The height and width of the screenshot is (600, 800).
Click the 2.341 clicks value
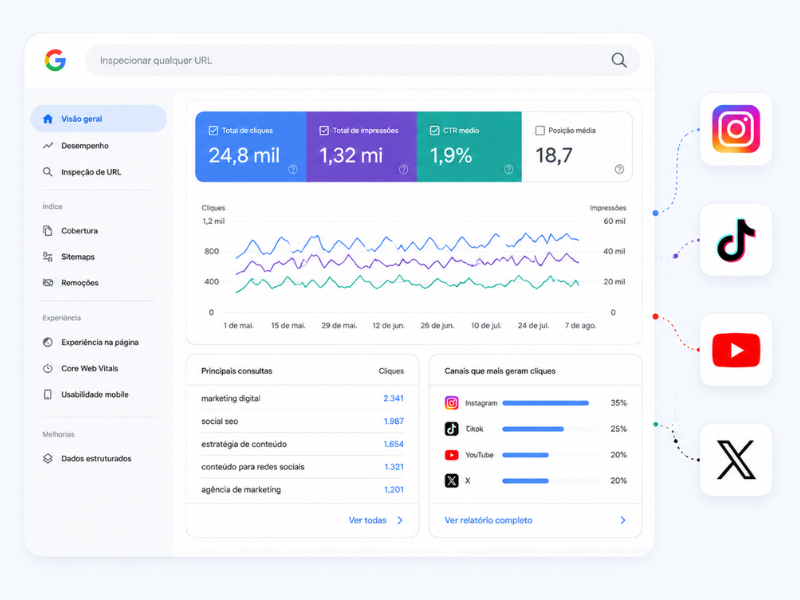[393, 398]
